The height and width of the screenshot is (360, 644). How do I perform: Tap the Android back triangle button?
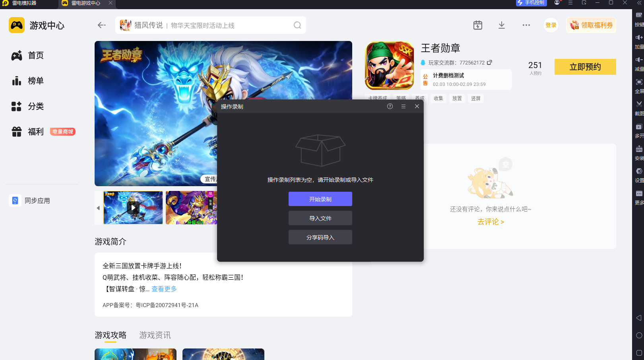pos(639,318)
